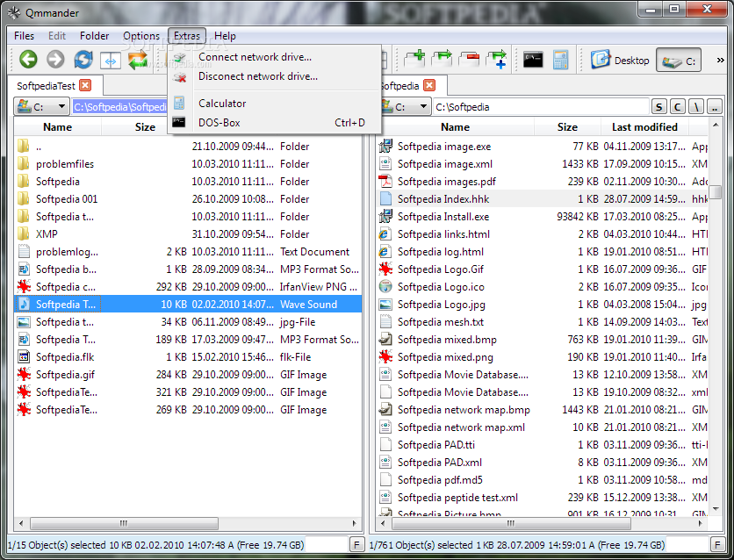Click the left panel F status button
The image size is (734, 560).
(x=356, y=545)
